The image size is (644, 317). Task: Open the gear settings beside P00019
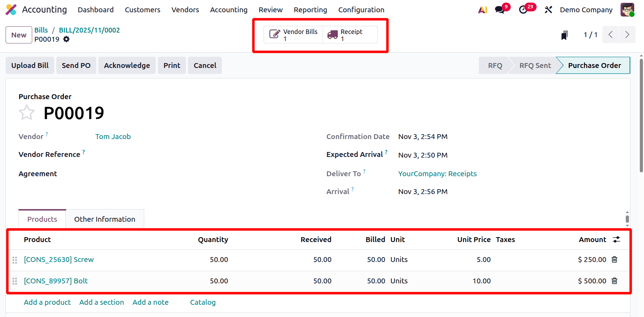[x=66, y=39]
